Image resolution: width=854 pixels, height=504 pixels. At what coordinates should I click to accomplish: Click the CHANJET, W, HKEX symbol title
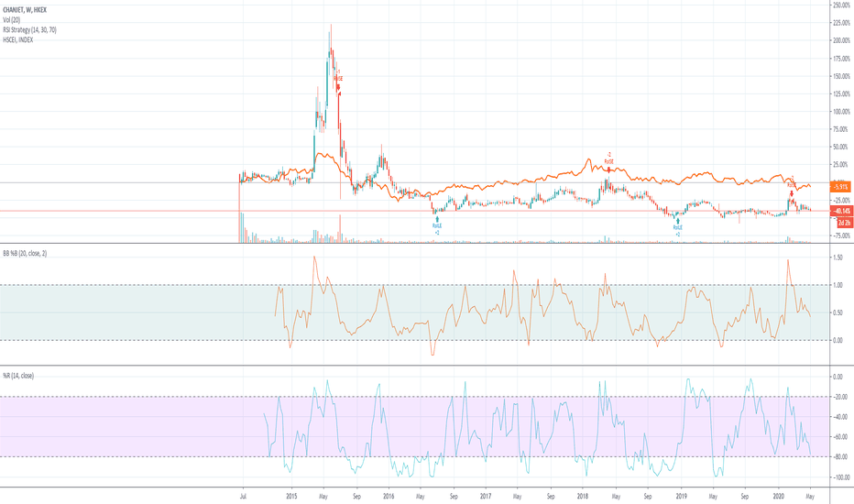pos(25,10)
